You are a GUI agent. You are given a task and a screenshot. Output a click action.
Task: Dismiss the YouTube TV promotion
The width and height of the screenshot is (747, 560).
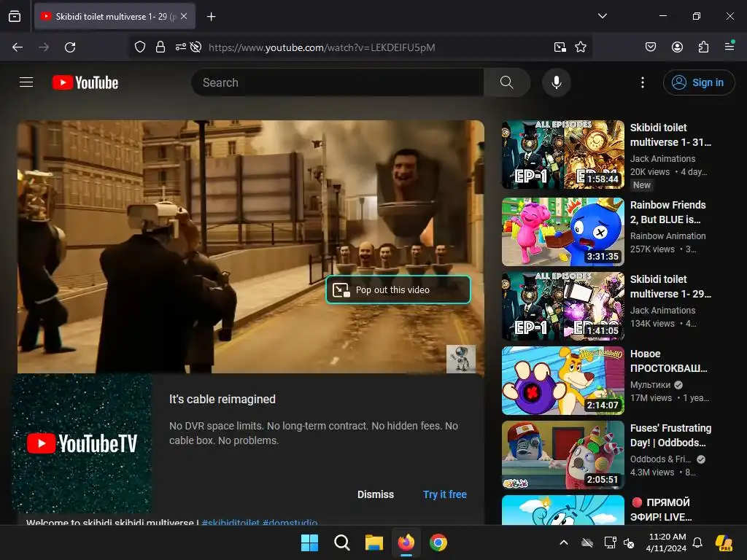tap(376, 494)
